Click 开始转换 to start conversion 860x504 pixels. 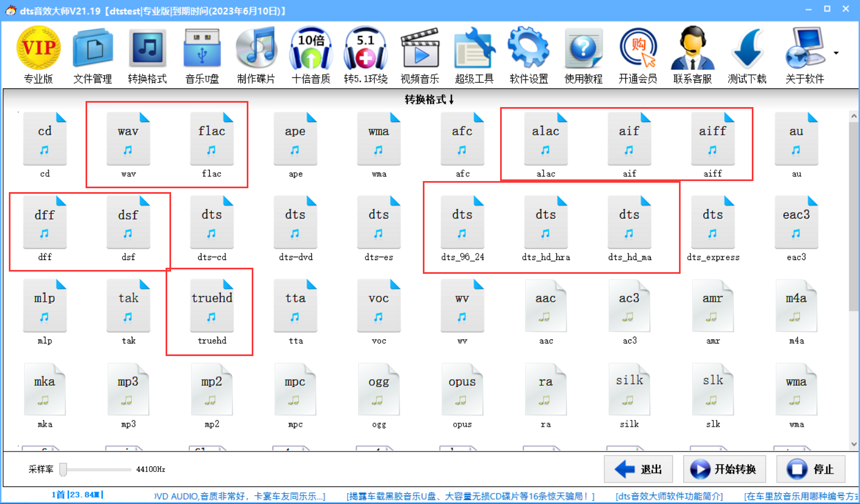coord(724,469)
